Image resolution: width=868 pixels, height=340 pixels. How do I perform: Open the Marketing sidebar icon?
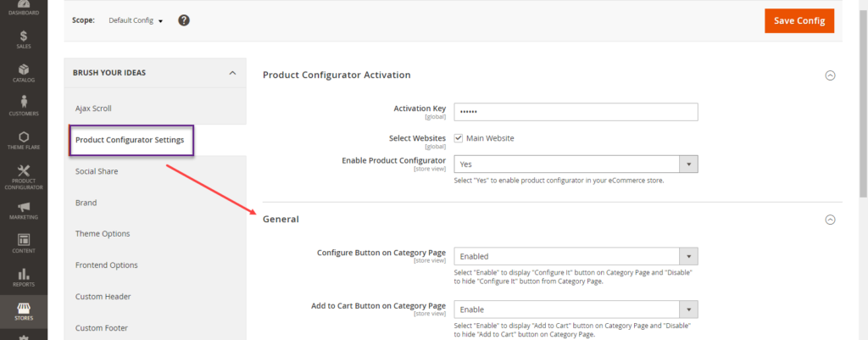[x=24, y=211]
